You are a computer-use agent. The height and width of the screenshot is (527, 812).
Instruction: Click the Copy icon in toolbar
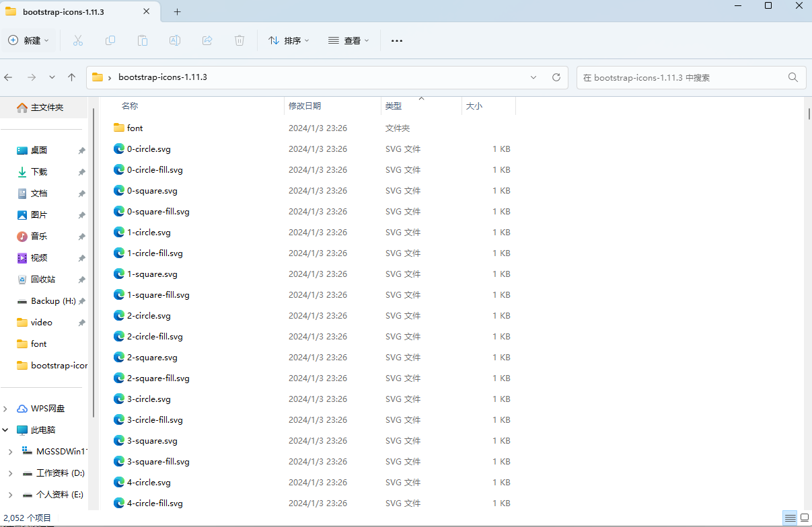click(x=110, y=40)
